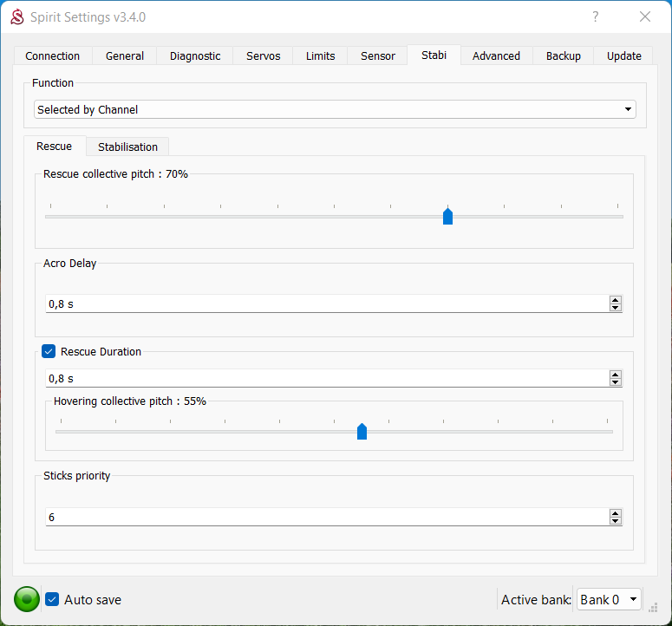Increase Sticks priority with up arrow
Viewport: 672px width, 626px height.
pos(615,513)
